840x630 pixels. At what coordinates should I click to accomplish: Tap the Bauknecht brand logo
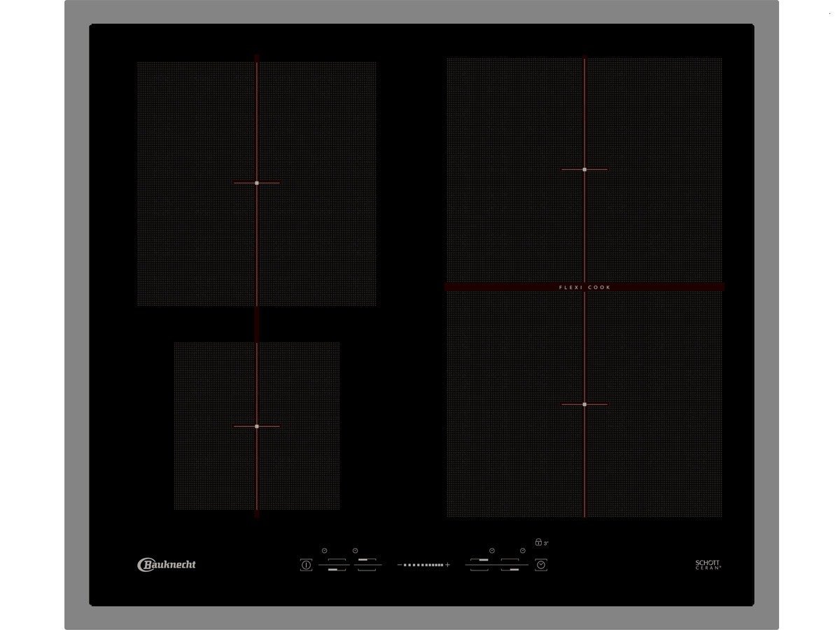point(167,564)
